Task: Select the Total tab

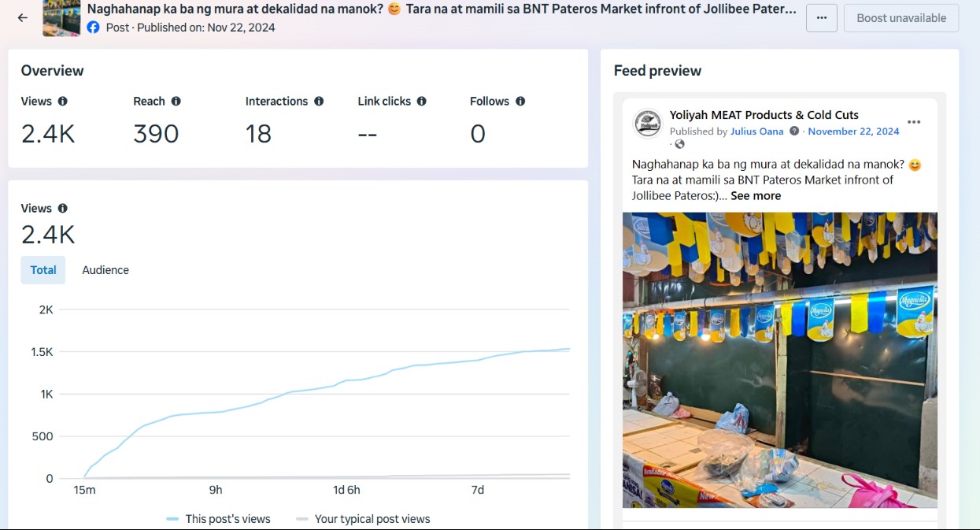Action: coord(43,270)
